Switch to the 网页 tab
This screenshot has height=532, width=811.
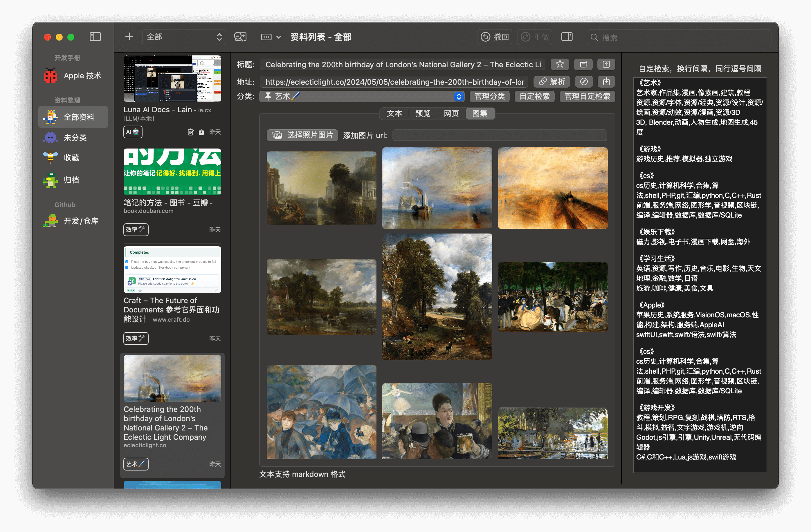click(451, 113)
